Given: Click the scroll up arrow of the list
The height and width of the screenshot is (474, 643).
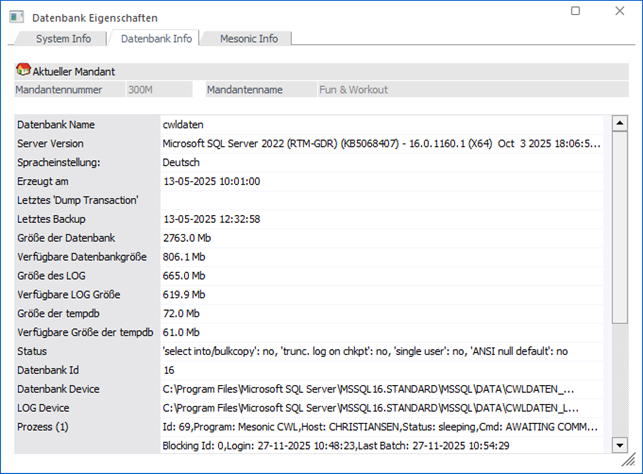Looking at the screenshot, I should 620,123.
